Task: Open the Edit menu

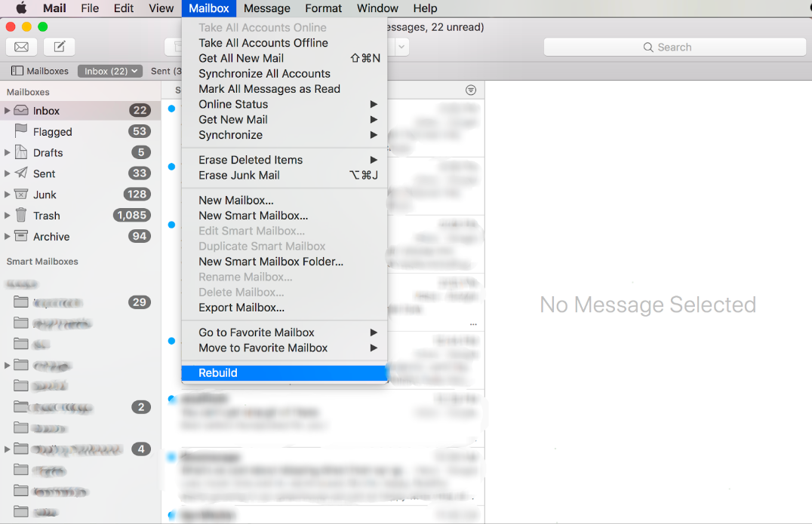Action: pyautogui.click(x=124, y=8)
